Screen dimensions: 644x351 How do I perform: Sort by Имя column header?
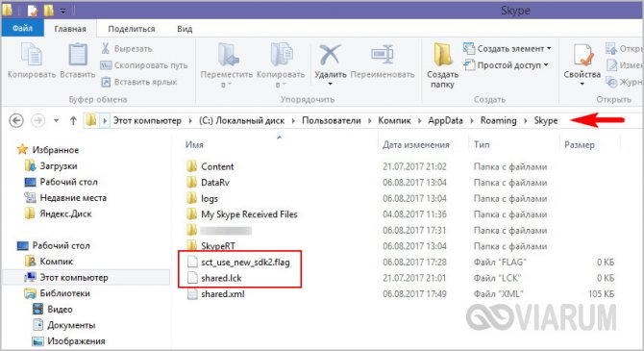click(194, 144)
